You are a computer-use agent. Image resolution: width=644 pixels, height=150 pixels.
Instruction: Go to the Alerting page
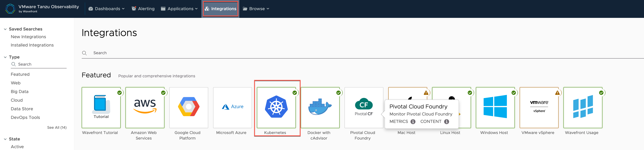pyautogui.click(x=143, y=9)
